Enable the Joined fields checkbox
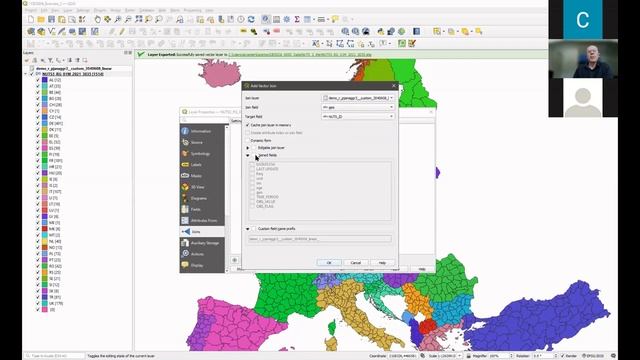Image resolution: width=640 pixels, height=360 pixels. point(254,155)
